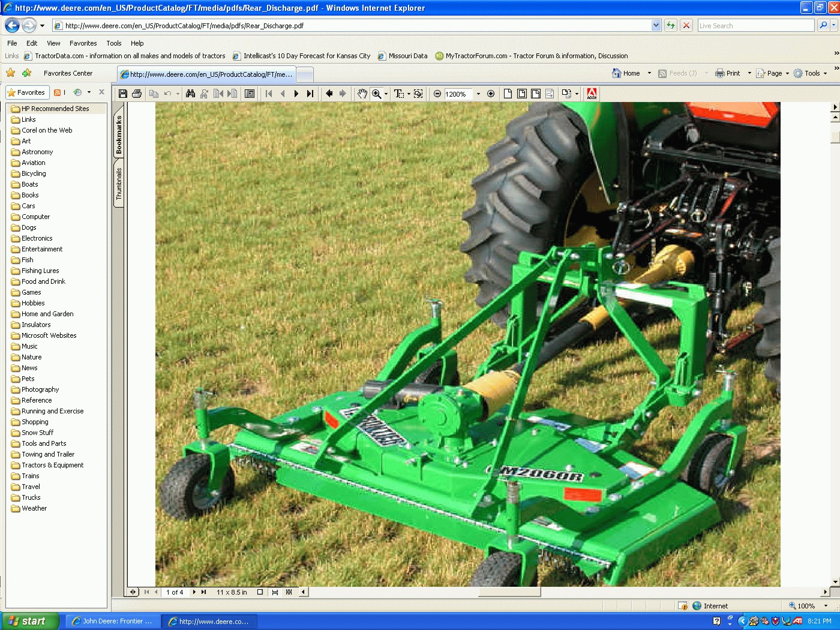Click the Adobe logo icon

pyautogui.click(x=592, y=94)
